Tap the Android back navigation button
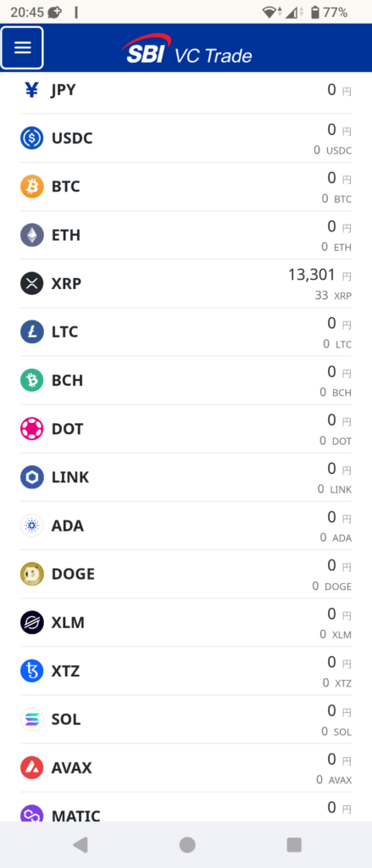This screenshot has height=868, width=372. 81,844
